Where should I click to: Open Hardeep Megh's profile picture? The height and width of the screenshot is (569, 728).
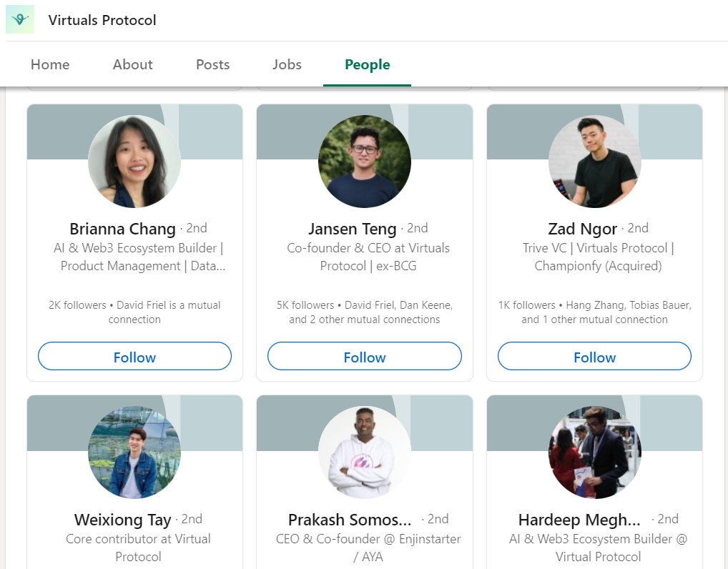[x=594, y=452]
